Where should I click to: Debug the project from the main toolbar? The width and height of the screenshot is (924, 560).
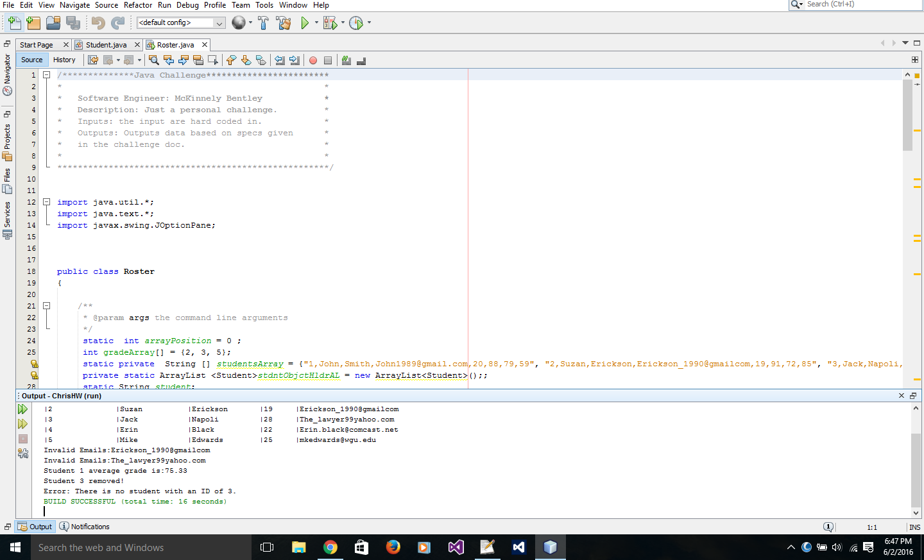pyautogui.click(x=330, y=23)
